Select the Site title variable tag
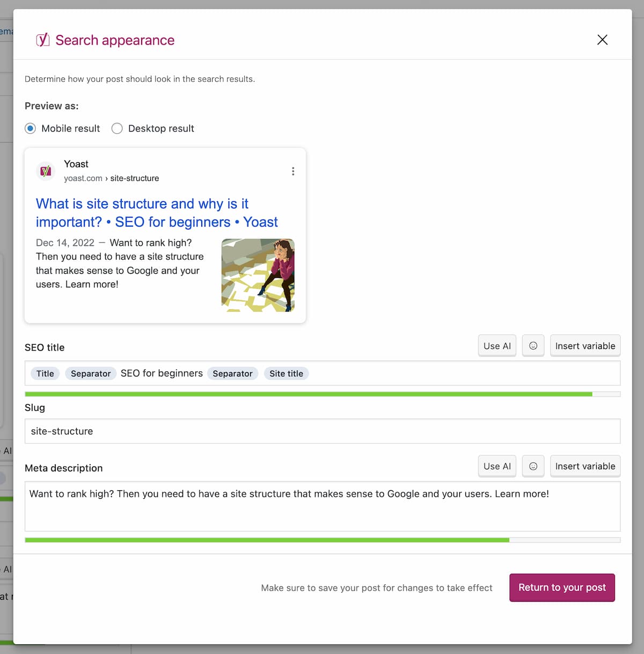 [286, 373]
